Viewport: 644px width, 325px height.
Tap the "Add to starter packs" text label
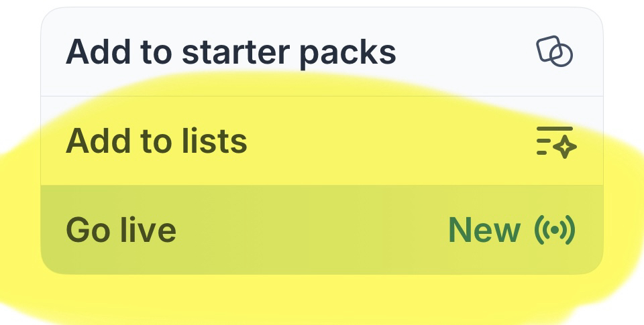tap(231, 52)
